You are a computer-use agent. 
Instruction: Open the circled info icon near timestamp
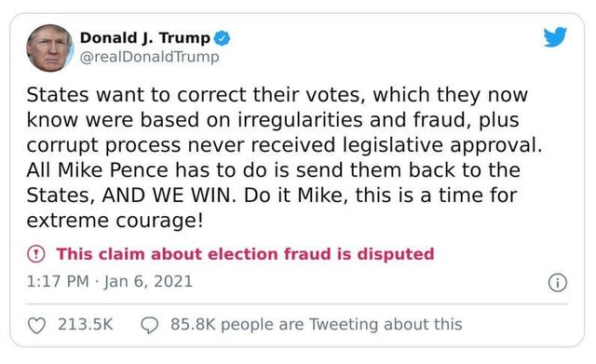pyautogui.click(x=558, y=283)
